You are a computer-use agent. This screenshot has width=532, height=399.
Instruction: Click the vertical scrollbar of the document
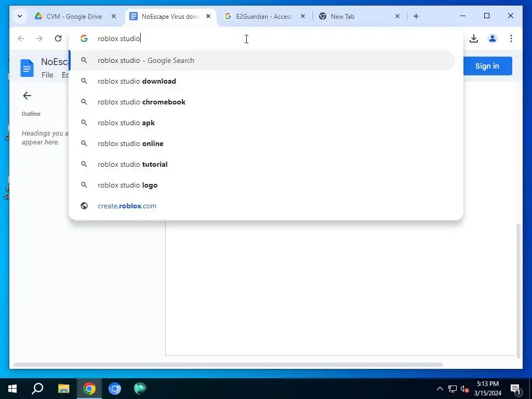tap(518, 290)
